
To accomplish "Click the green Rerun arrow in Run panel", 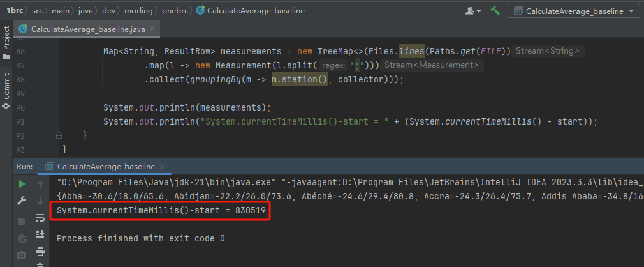I will [22, 184].
